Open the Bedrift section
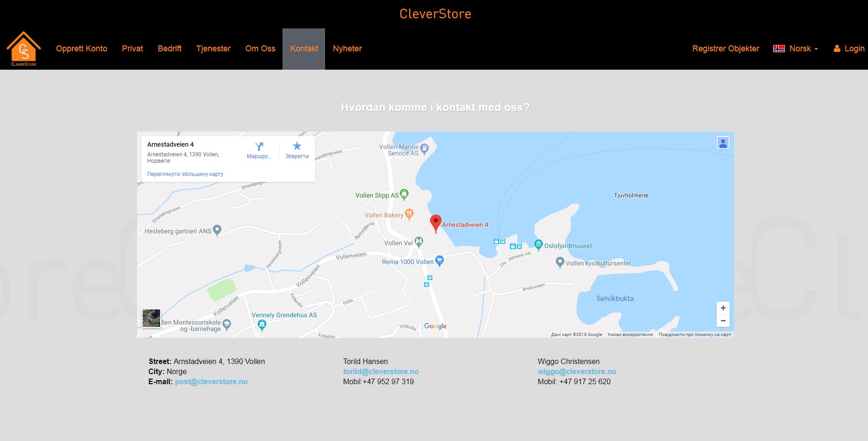The image size is (868, 441). tap(170, 49)
